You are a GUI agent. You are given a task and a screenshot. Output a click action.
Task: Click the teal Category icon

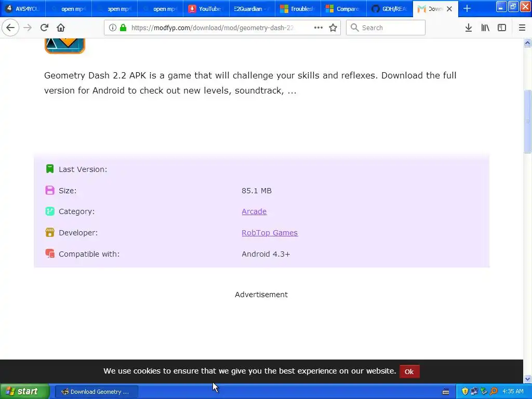pyautogui.click(x=50, y=211)
